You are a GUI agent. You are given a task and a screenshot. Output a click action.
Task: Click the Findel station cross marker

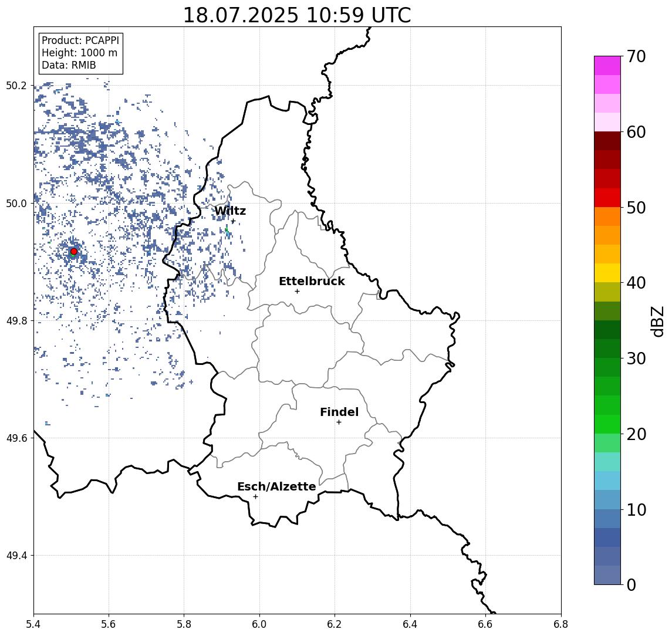[339, 422]
